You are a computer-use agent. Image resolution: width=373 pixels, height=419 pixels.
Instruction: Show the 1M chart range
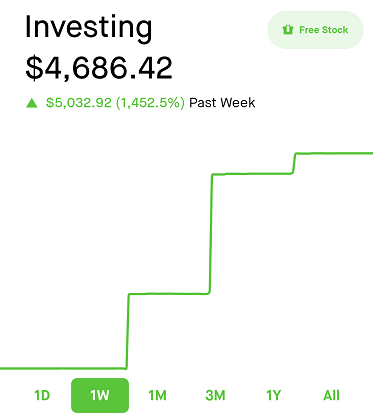pyautogui.click(x=157, y=395)
